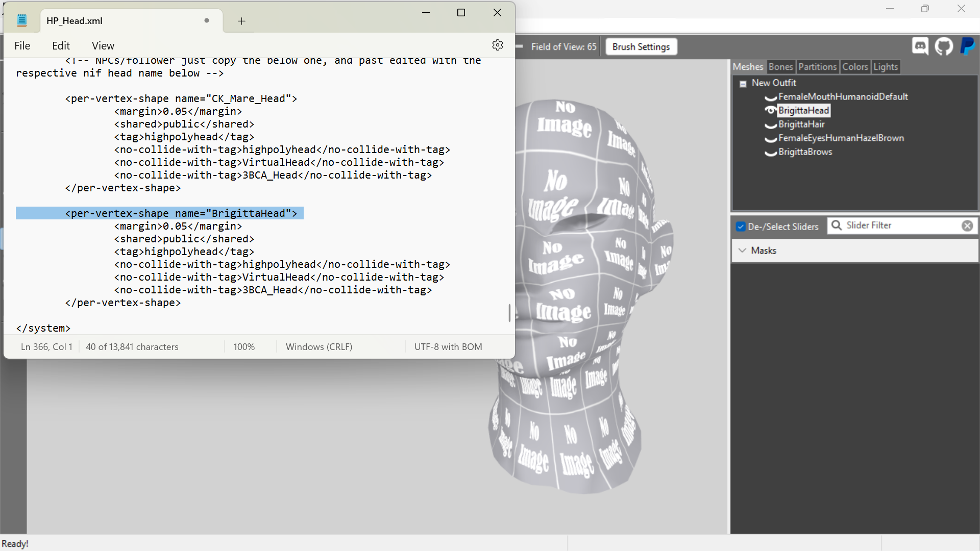The height and width of the screenshot is (551, 980).
Task: Select the New Outfit root item
Action: tap(774, 83)
